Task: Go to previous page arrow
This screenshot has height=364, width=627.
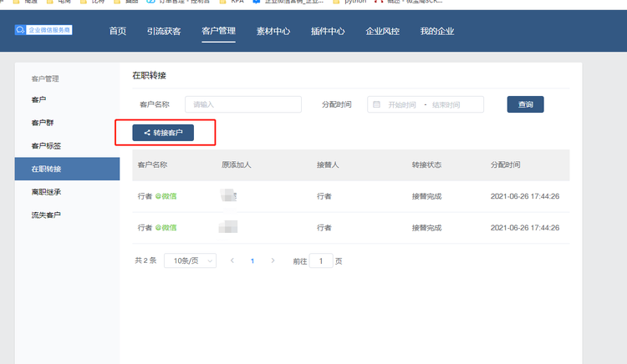Action: coord(232,260)
